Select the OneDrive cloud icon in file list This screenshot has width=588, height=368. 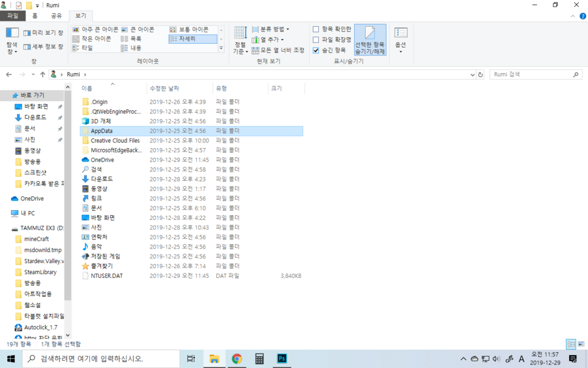[x=85, y=160]
